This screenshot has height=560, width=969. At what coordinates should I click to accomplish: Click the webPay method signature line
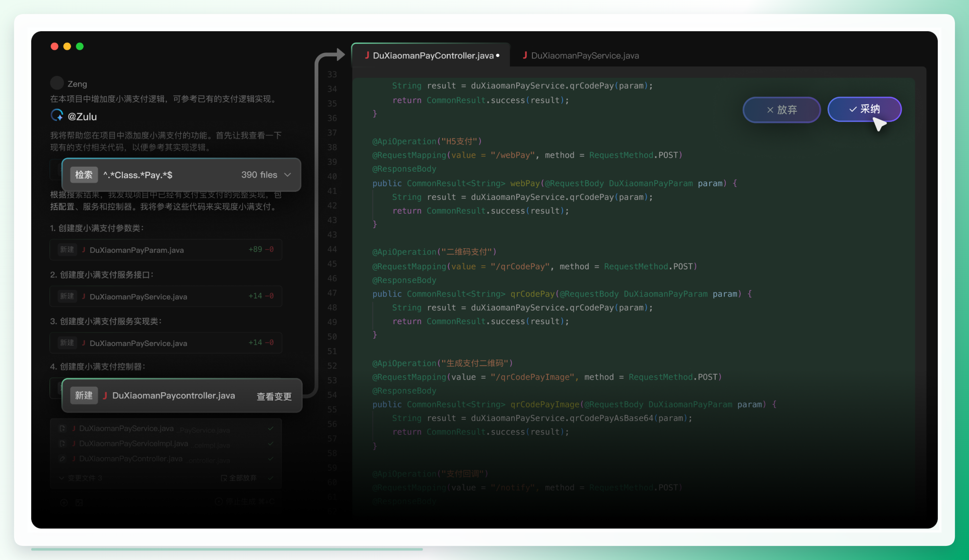(555, 183)
